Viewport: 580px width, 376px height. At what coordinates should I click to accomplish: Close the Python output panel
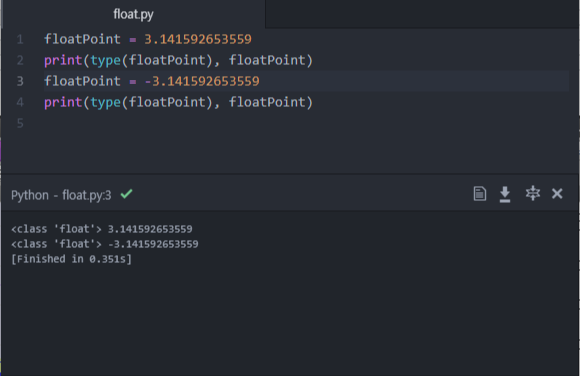(x=557, y=194)
